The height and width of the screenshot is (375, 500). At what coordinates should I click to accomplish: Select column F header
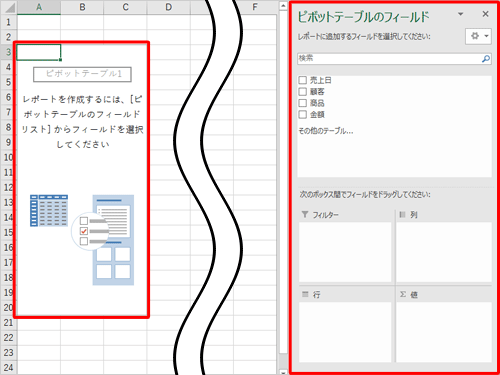(255, 7)
